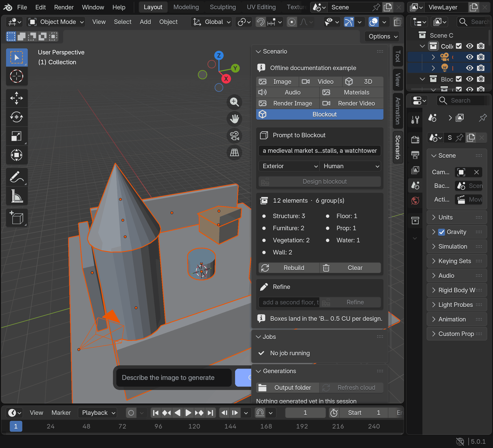Open Object Mode dropdown
The height and width of the screenshot is (448, 493).
point(56,22)
